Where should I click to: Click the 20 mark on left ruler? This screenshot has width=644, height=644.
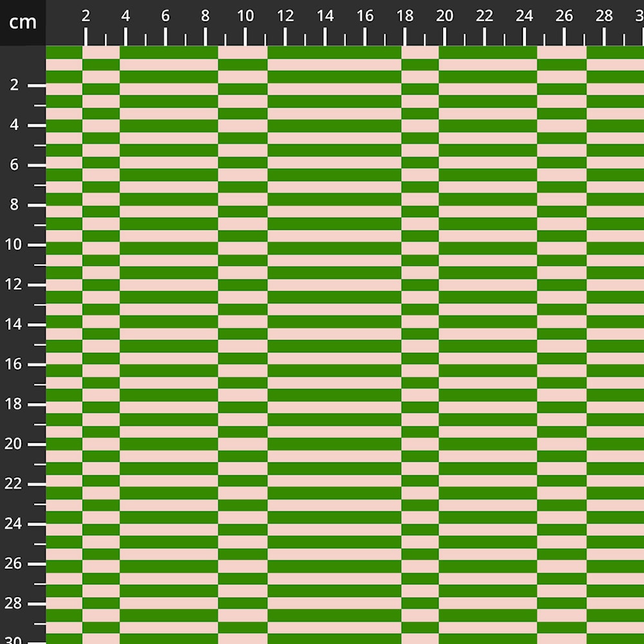(15, 444)
